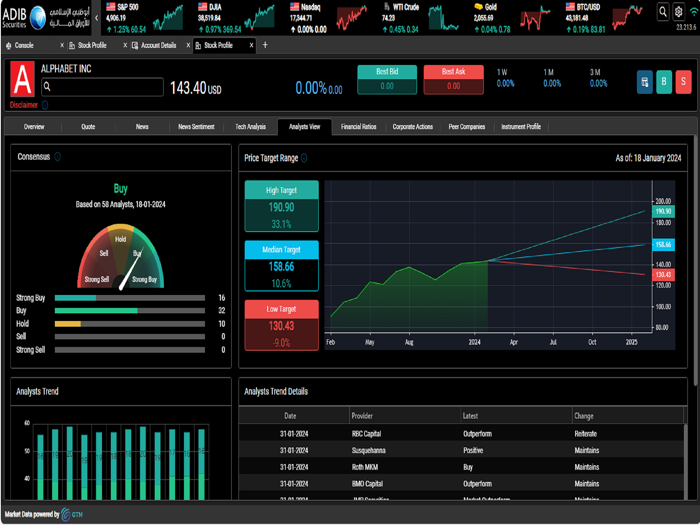The image size is (700, 525).
Task: Click the green B buy button
Action: (x=664, y=82)
